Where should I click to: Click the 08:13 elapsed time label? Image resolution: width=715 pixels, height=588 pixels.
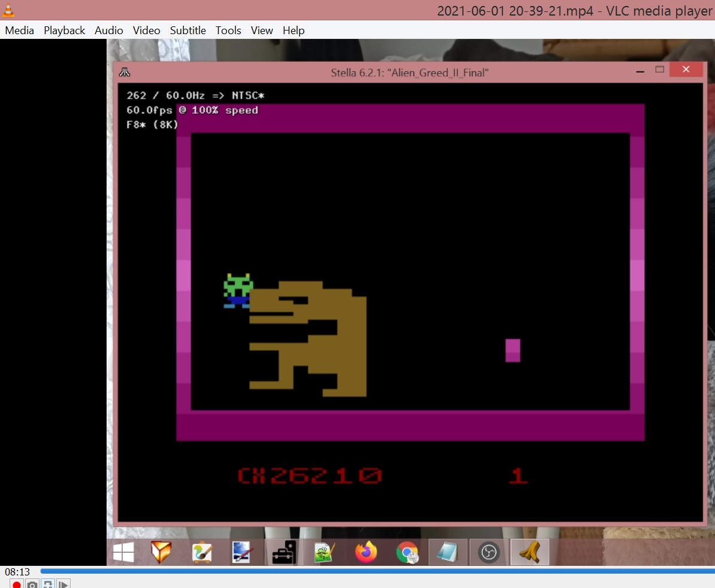point(17,572)
